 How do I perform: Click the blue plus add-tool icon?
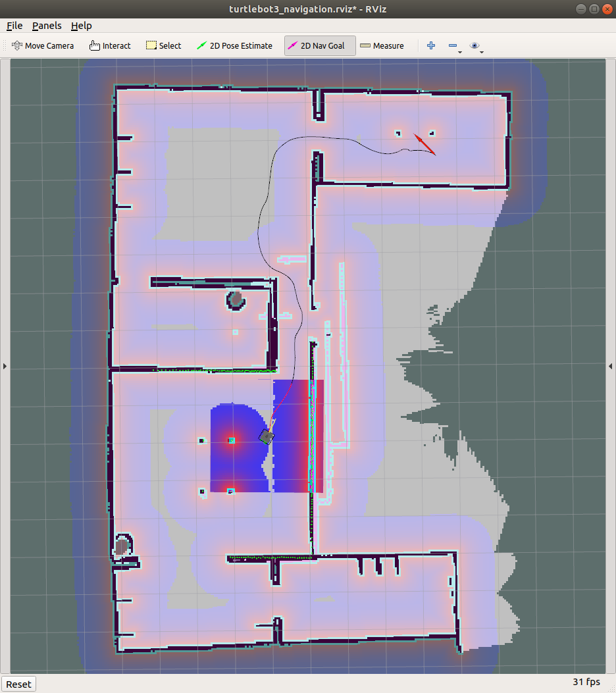[x=431, y=45]
